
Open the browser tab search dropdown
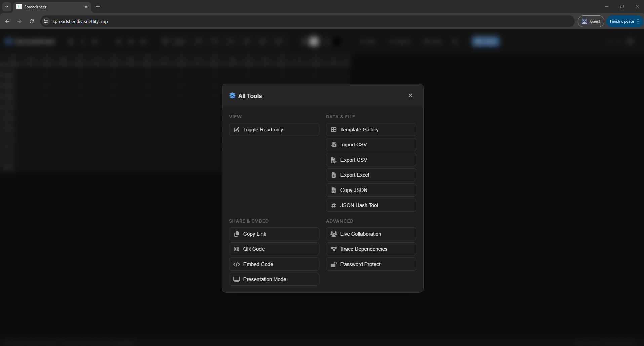(6, 7)
